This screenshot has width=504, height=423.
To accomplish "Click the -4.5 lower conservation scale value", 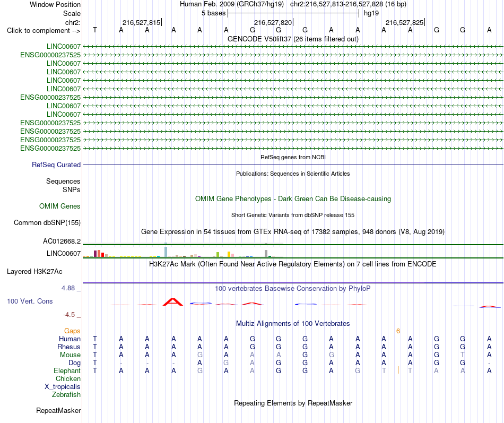I will pyautogui.click(x=69, y=315).
